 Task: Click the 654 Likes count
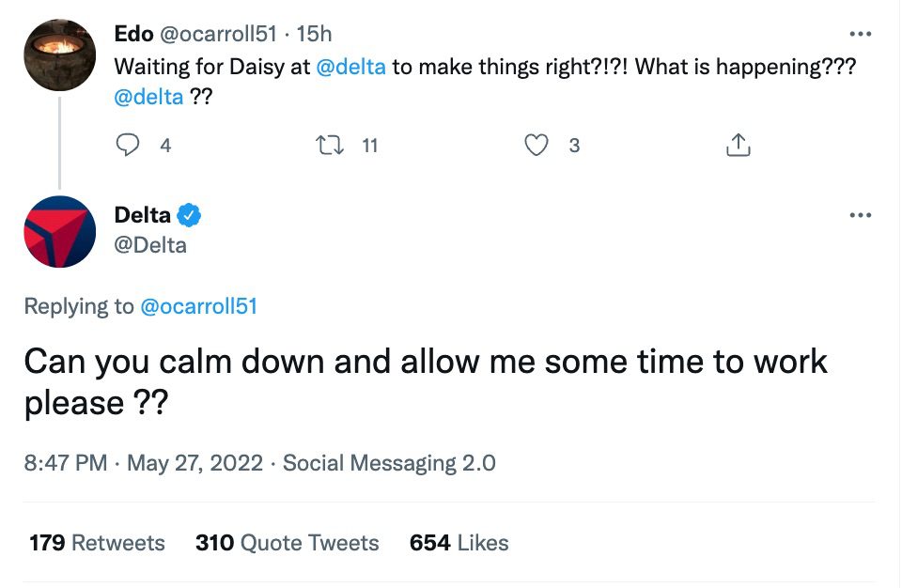tap(458, 543)
